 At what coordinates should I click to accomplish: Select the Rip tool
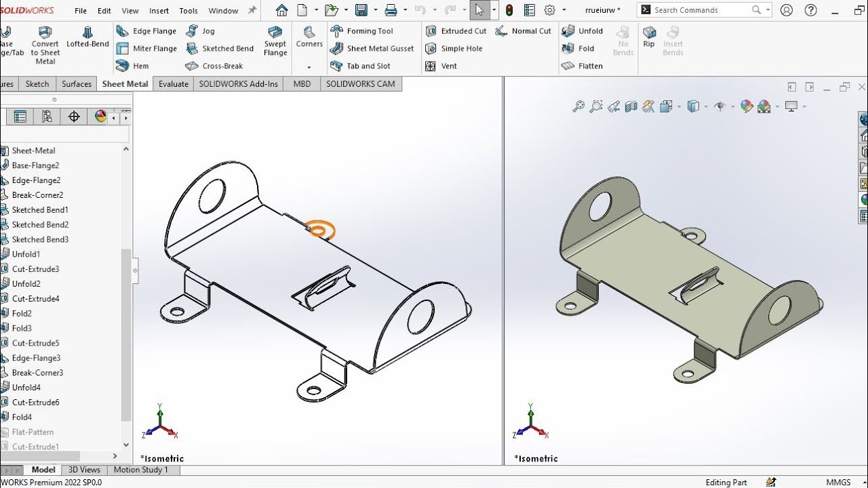pos(649,37)
